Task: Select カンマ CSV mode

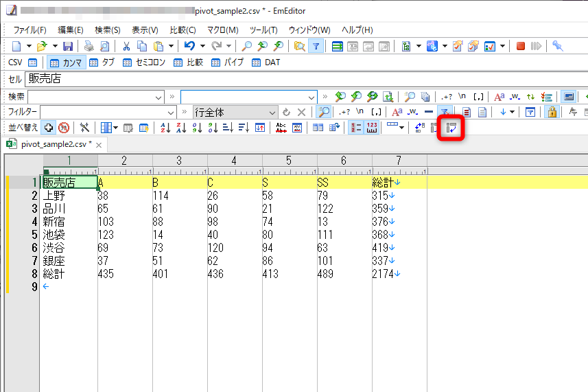Action: tap(67, 62)
